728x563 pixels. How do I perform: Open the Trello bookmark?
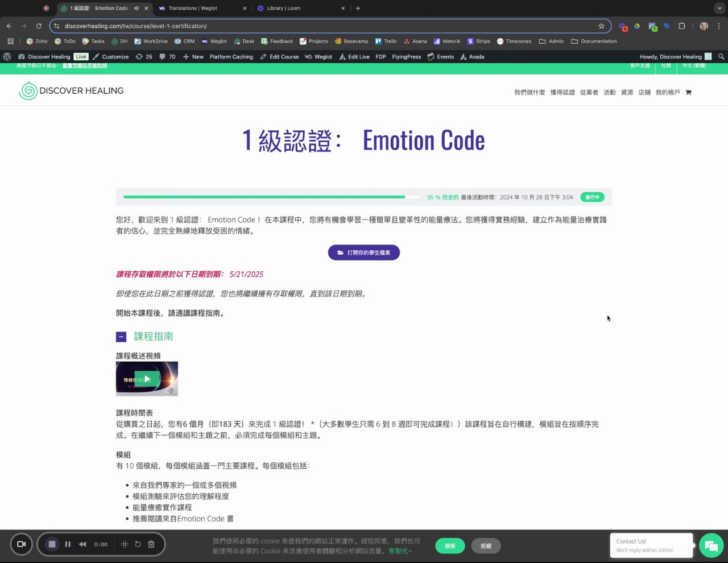coord(386,41)
